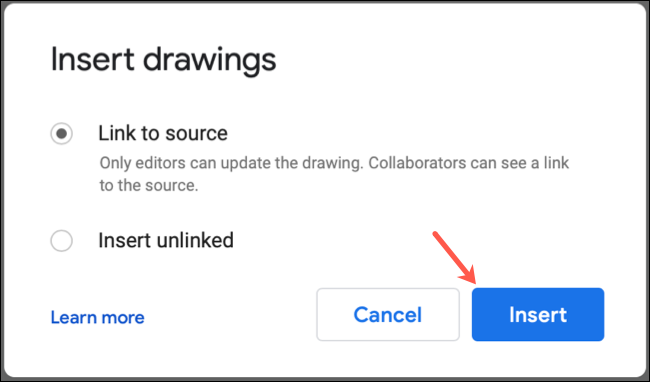Click the red arrow annotation
Image resolution: width=650 pixels, height=382 pixels.
click(x=454, y=258)
